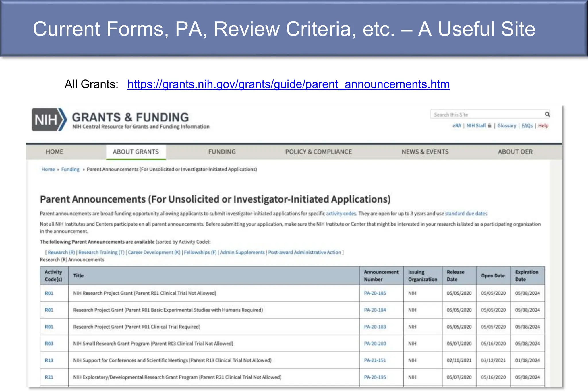This screenshot has height=392, width=588.
Task: Open the activity codes link
Action: (341, 214)
